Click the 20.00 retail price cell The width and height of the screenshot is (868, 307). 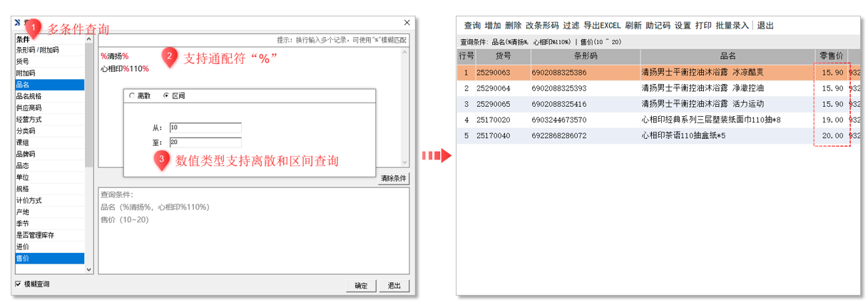tap(833, 135)
